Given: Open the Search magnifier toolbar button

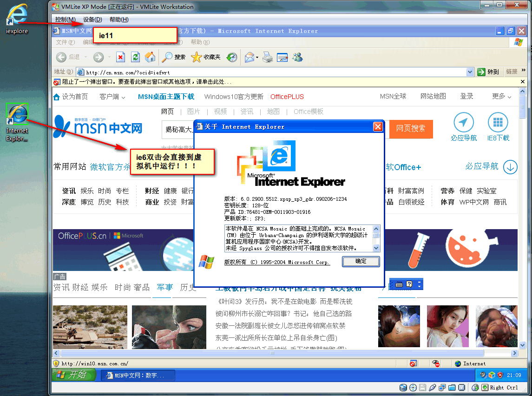Looking at the screenshot, I should click(x=173, y=57).
